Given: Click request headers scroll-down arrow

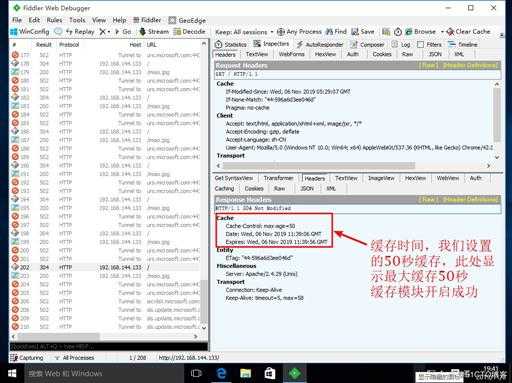Looking at the screenshot, I should tap(497, 157).
